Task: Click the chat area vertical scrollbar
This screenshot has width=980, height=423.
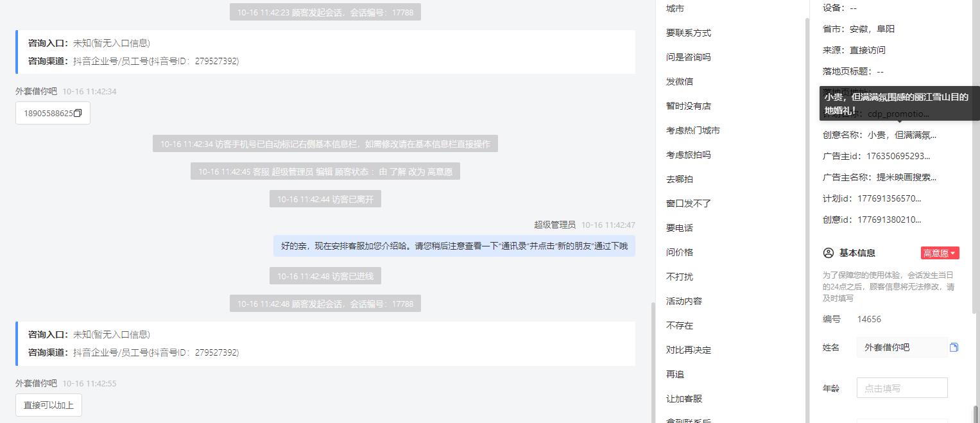Action: (x=653, y=361)
